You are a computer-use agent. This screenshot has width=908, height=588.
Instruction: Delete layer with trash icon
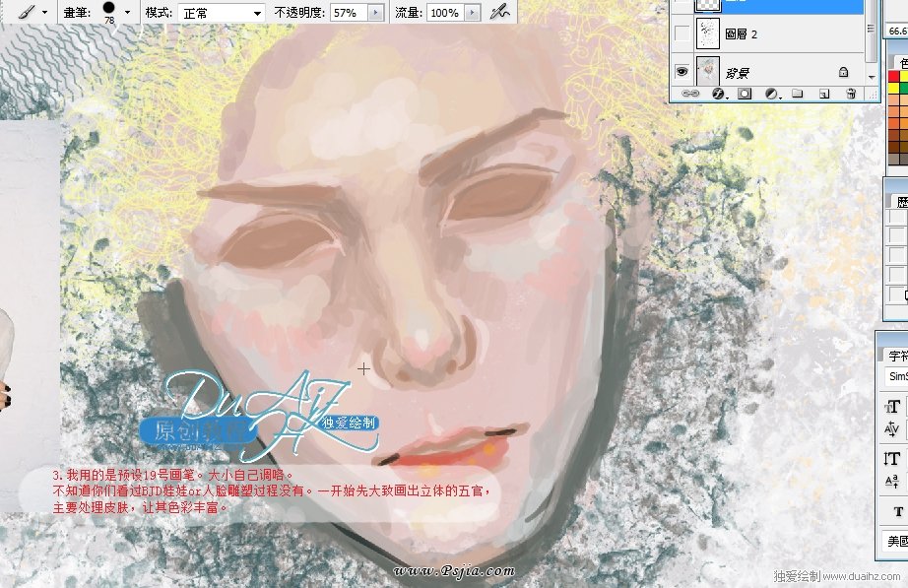pos(850,95)
